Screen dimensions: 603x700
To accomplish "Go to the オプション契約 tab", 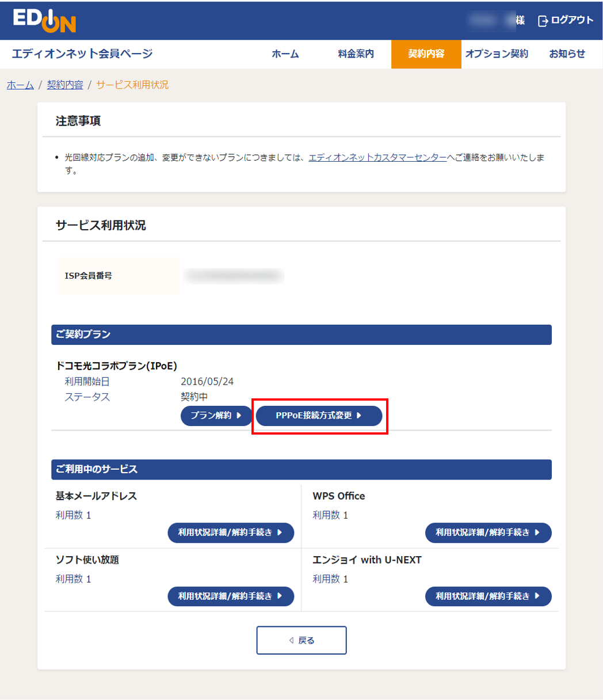I will pyautogui.click(x=496, y=54).
